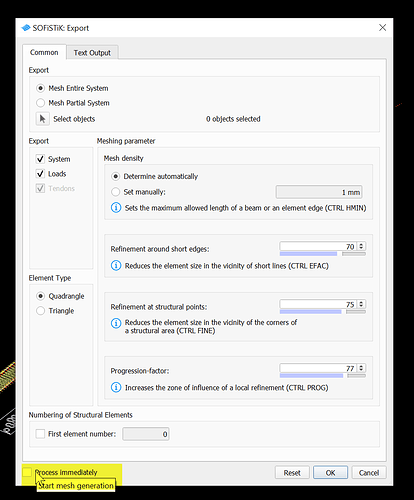Switch to the Text Output tab
This screenshot has width=414, height=500.
click(92, 53)
